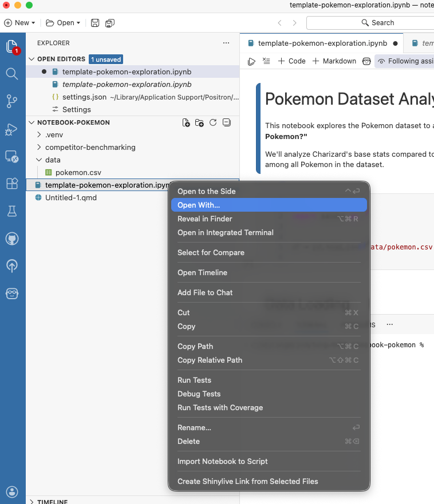Screen dimensions: 434x504
Task: Add a Markdown cell to notebook
Action: (x=334, y=61)
